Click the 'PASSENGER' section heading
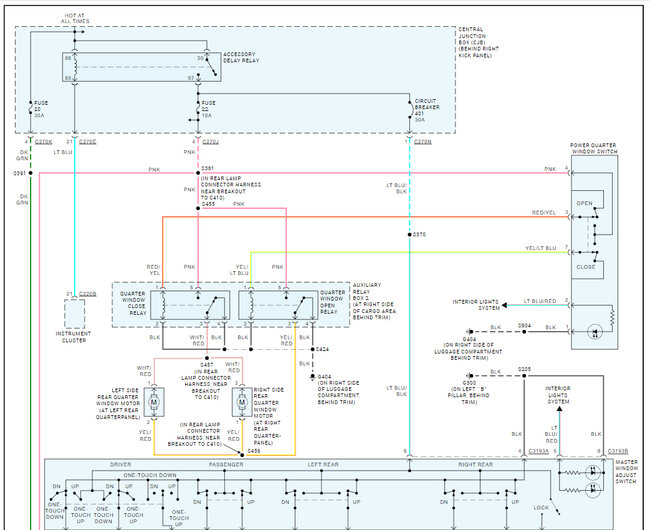 point(226,465)
